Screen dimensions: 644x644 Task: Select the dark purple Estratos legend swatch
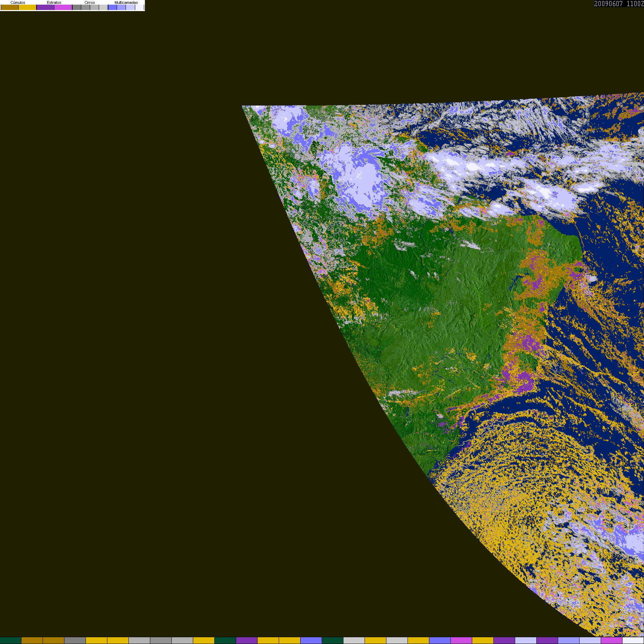pos(45,7)
